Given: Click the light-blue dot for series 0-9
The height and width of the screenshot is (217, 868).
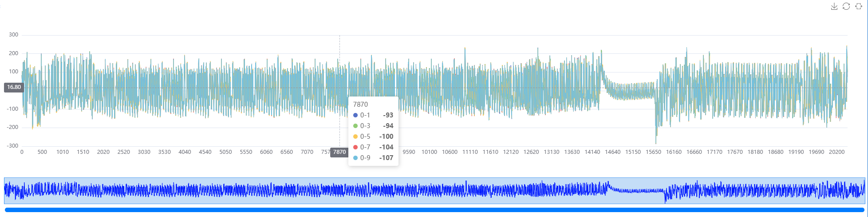Looking at the screenshot, I should (355, 158).
